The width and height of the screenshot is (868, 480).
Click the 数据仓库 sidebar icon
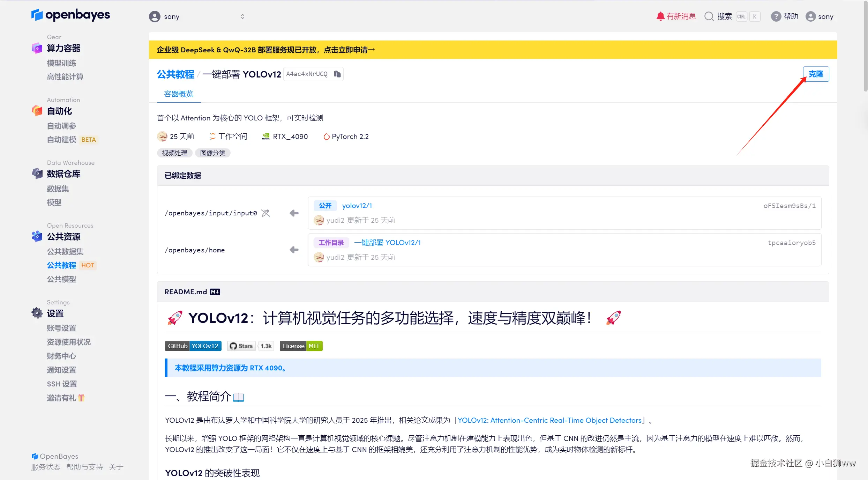(x=37, y=173)
